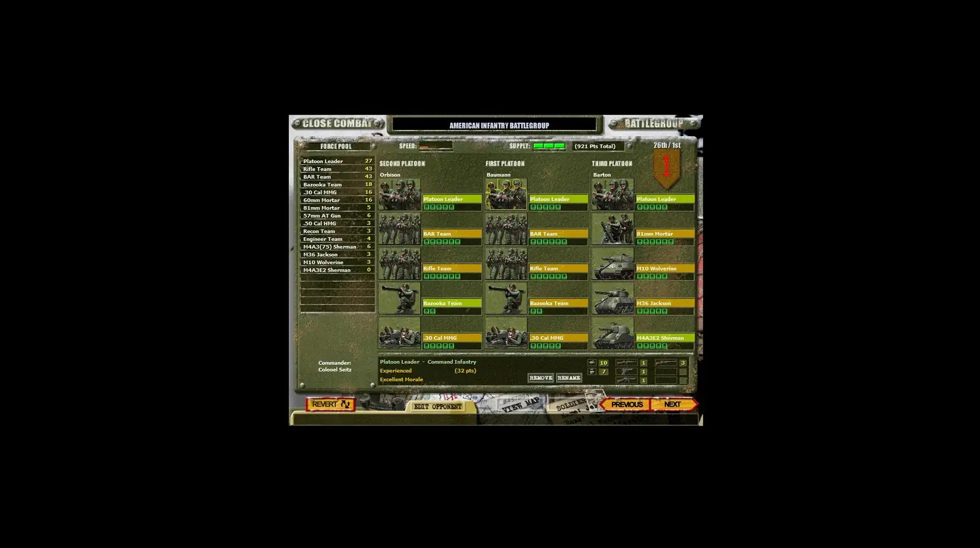This screenshot has height=548, width=980.
Task: Select First Platoon's .30 Cal MMG portrait
Action: coord(506,333)
